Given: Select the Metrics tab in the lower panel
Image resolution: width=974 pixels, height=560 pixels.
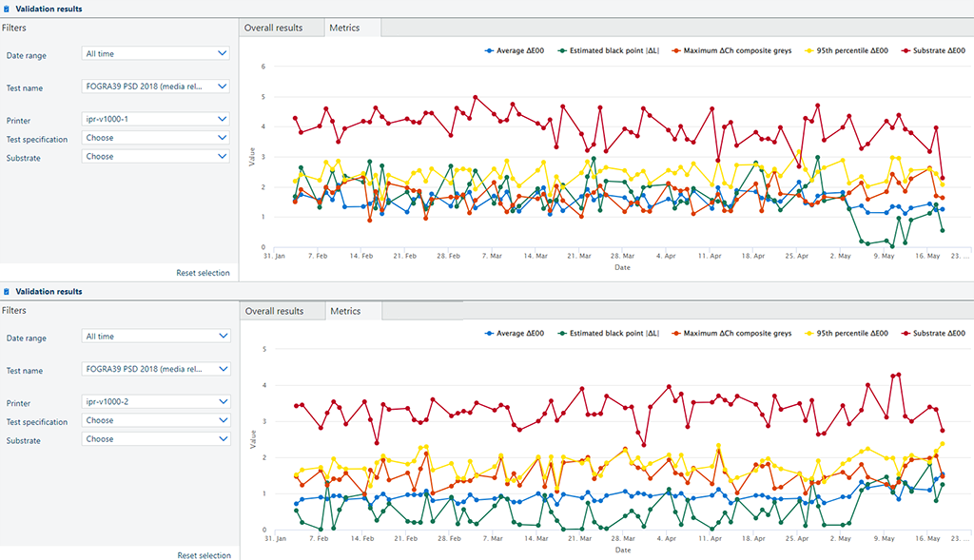Looking at the screenshot, I should (x=345, y=311).
